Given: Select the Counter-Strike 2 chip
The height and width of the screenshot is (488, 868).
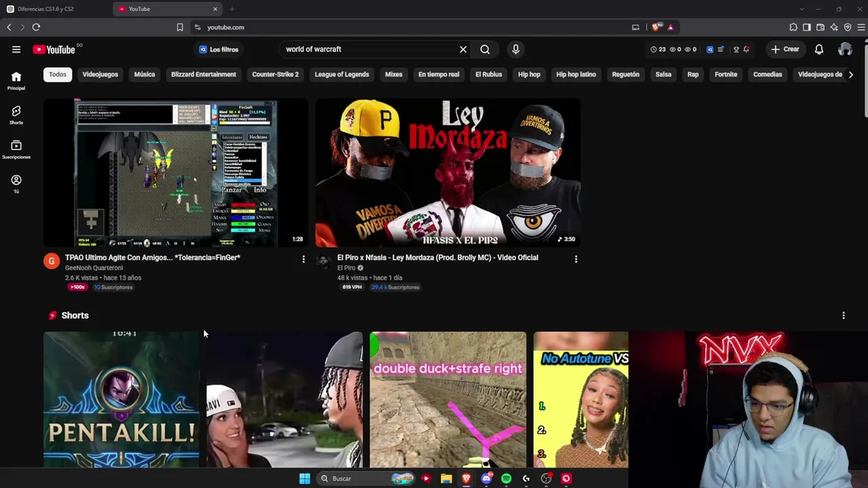Looking at the screenshot, I should coord(275,75).
